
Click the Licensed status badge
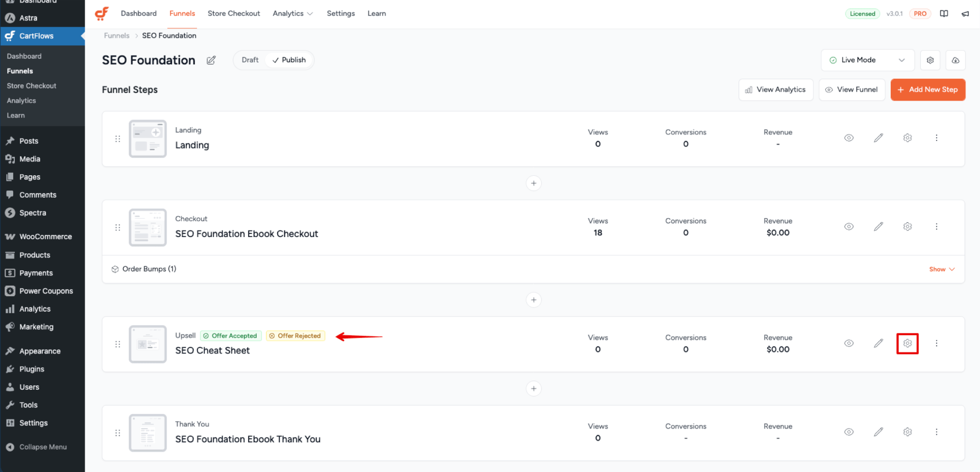[x=863, y=14]
